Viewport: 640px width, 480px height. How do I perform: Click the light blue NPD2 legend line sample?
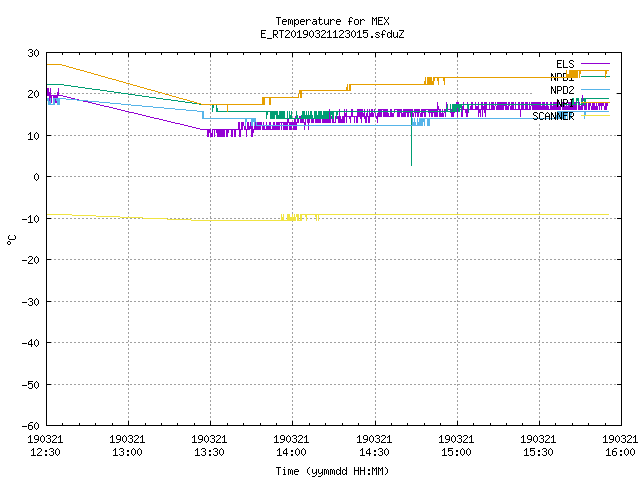click(x=595, y=89)
